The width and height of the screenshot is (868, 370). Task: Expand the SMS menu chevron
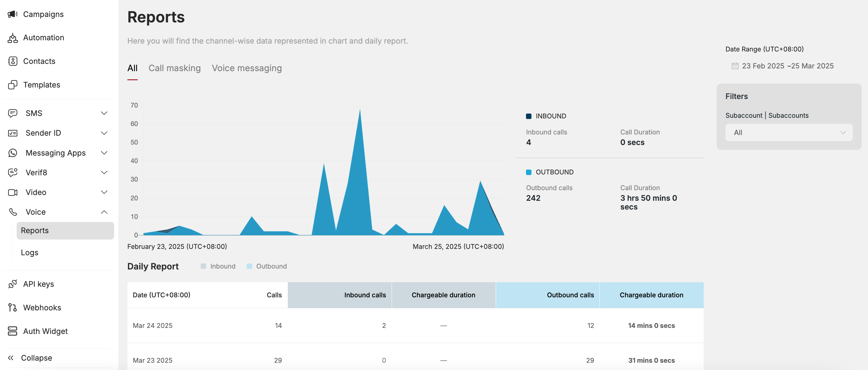104,113
